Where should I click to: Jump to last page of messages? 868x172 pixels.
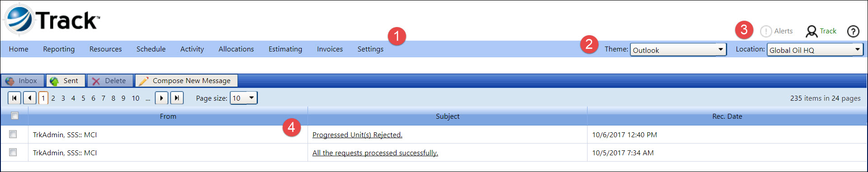click(x=177, y=98)
